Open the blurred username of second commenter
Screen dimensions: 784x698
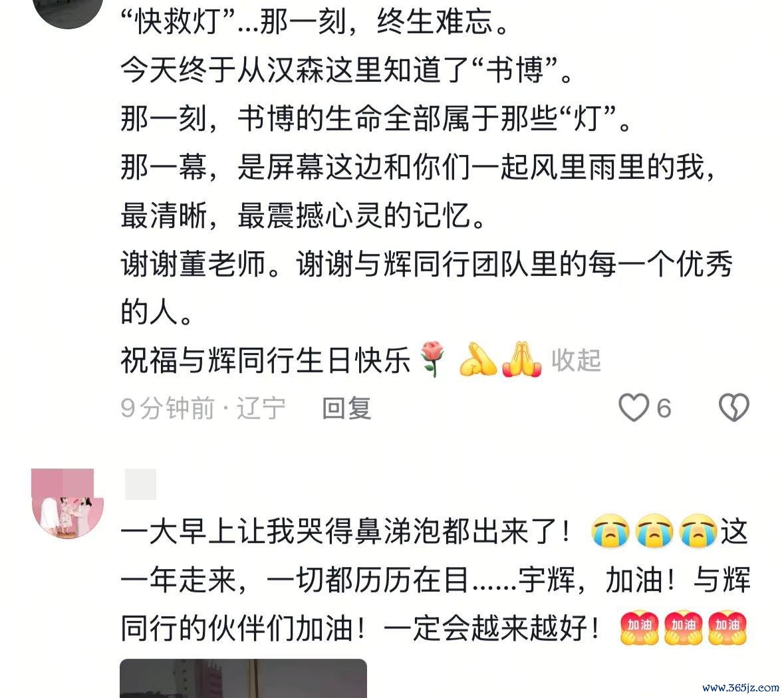(140, 485)
